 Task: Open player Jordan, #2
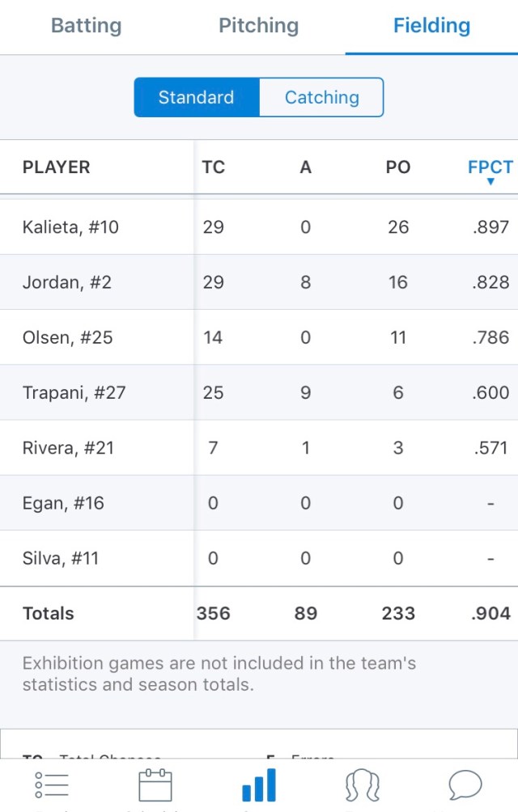pos(67,282)
